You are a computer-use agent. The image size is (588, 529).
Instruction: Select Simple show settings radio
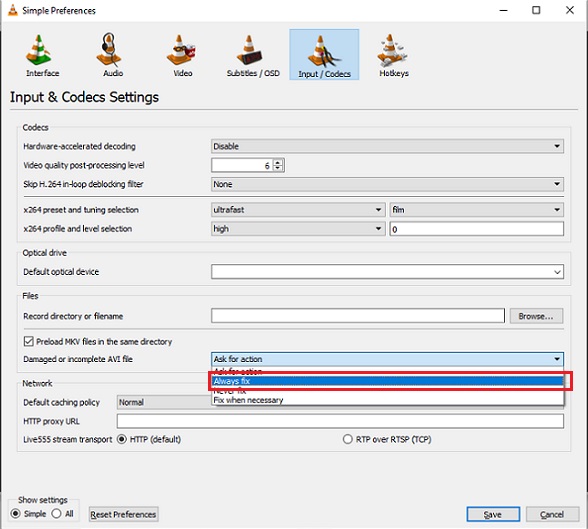click(15, 514)
